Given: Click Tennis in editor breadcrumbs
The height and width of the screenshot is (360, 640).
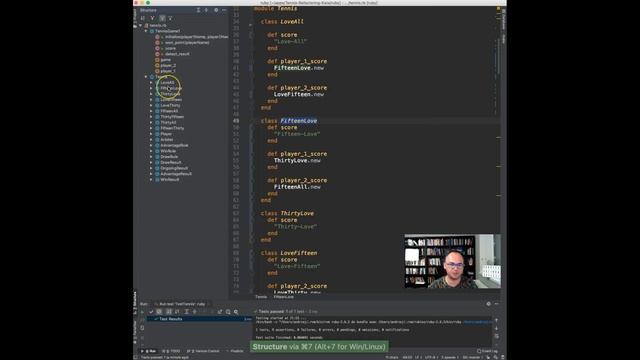Looking at the screenshot, I should [261, 297].
